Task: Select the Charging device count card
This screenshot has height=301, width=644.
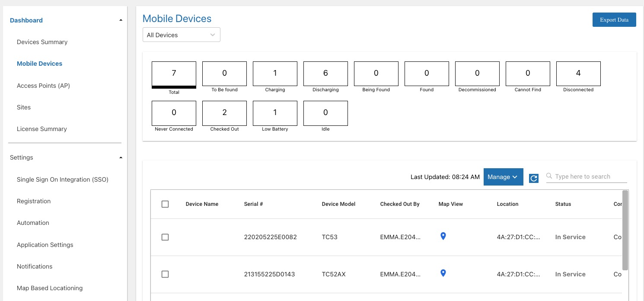Action: click(x=275, y=74)
